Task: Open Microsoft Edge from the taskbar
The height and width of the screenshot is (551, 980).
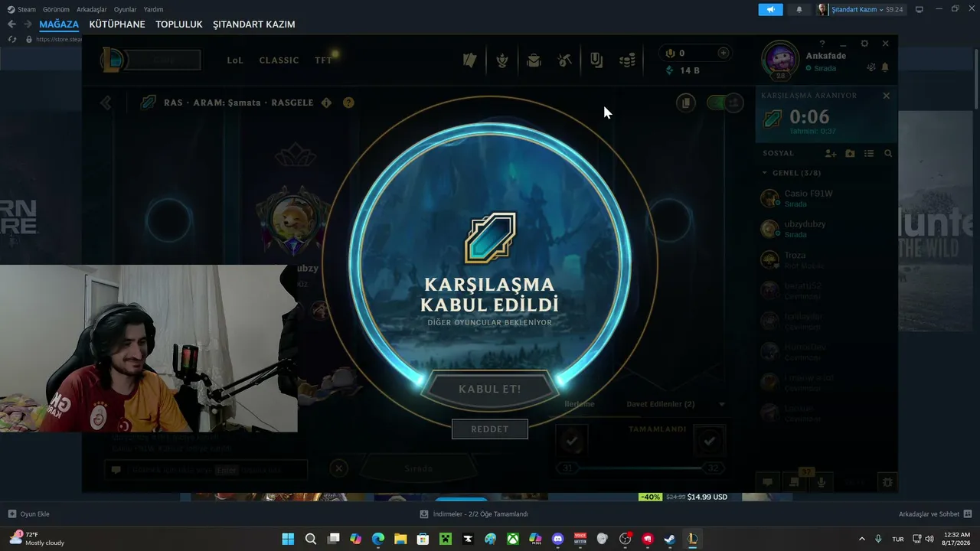Action: tap(378, 539)
